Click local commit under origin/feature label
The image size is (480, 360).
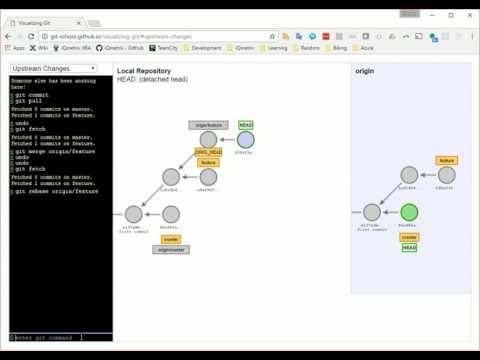(208, 140)
